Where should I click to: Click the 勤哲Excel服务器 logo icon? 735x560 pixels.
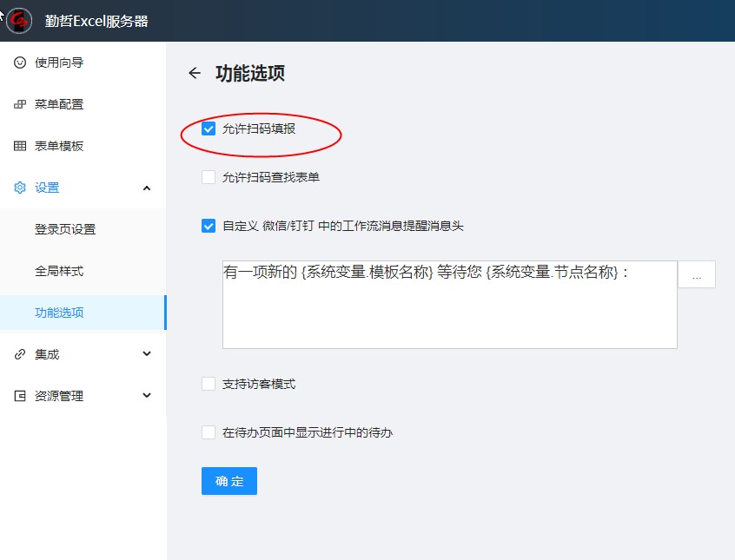19,20
